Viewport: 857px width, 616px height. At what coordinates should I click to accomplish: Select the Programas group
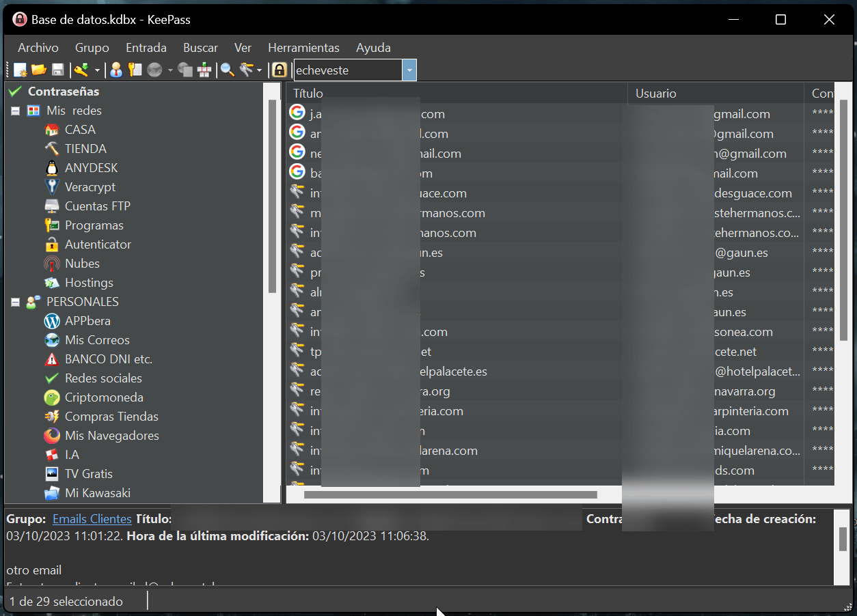[x=94, y=225]
